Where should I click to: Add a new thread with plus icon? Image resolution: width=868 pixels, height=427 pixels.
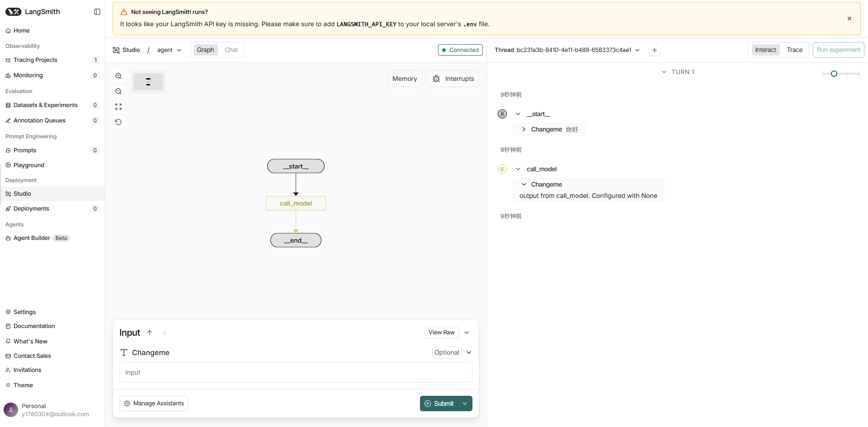point(654,50)
